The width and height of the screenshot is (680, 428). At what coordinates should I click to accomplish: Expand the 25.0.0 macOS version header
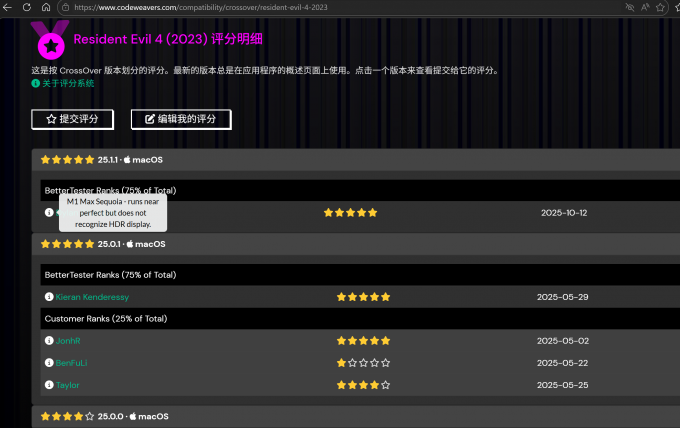[x=356, y=416]
